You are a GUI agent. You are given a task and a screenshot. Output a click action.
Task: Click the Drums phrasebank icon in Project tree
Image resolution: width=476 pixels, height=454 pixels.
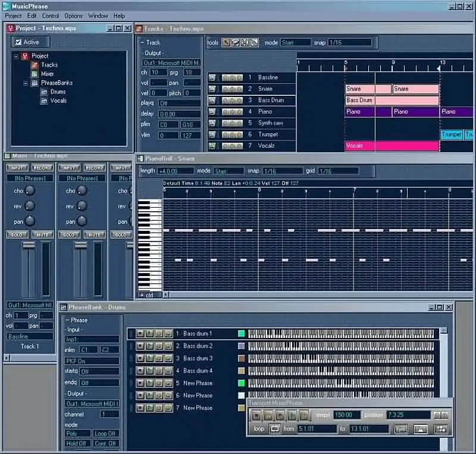(x=44, y=92)
